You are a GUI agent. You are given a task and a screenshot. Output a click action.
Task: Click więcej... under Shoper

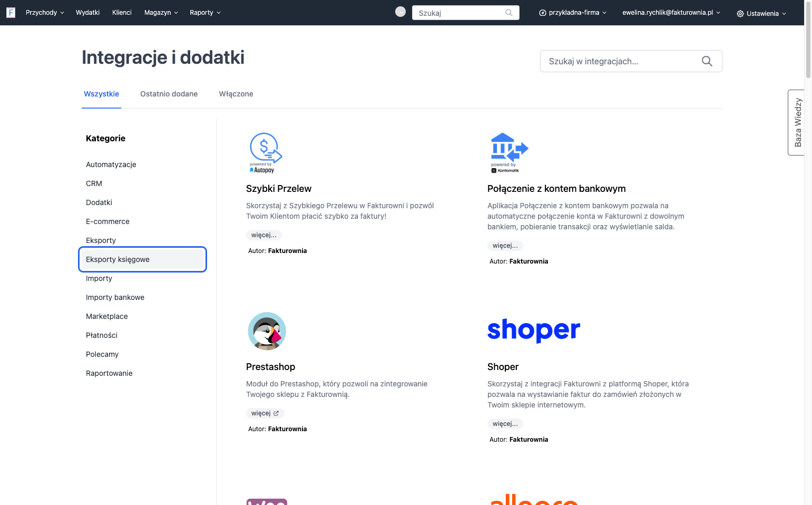click(505, 424)
